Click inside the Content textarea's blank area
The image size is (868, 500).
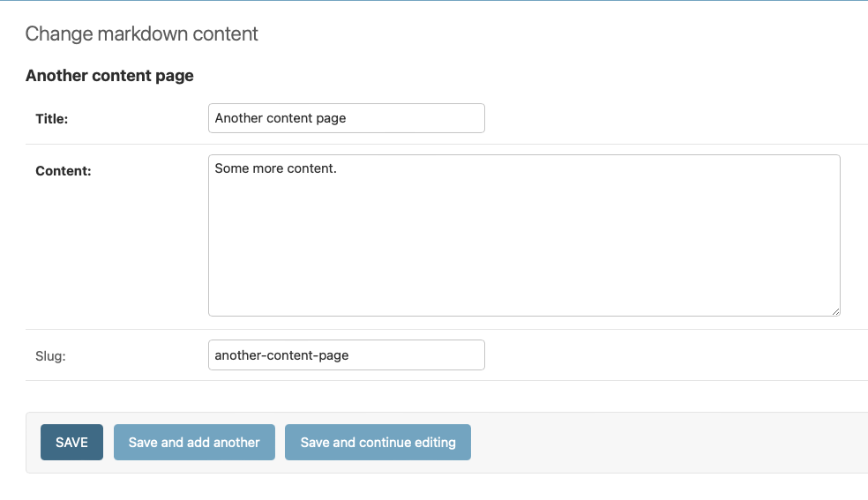pyautogui.click(x=524, y=249)
